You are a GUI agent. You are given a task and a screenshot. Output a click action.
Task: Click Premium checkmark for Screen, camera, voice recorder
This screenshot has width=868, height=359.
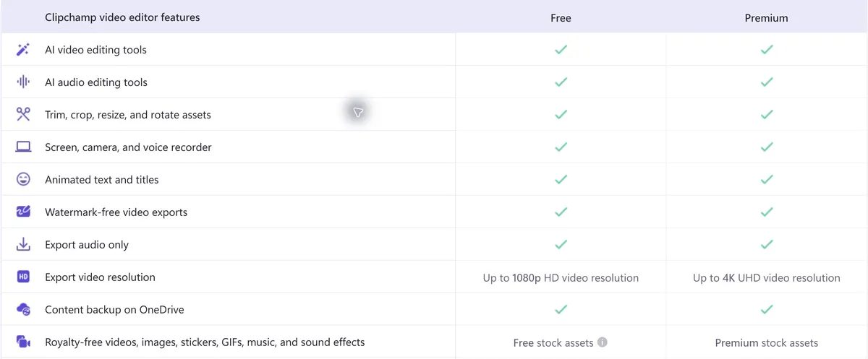pos(767,147)
